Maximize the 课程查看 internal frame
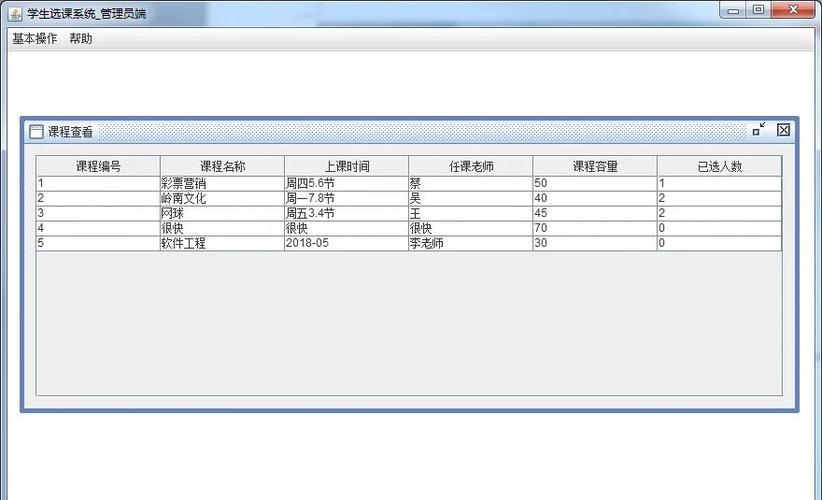Viewport: 822px width, 500px height. 759,130
